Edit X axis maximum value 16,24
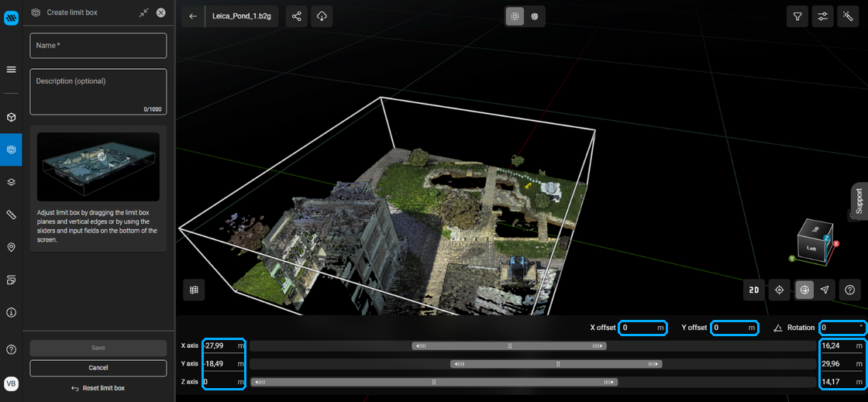The image size is (868, 402). pyautogui.click(x=842, y=345)
